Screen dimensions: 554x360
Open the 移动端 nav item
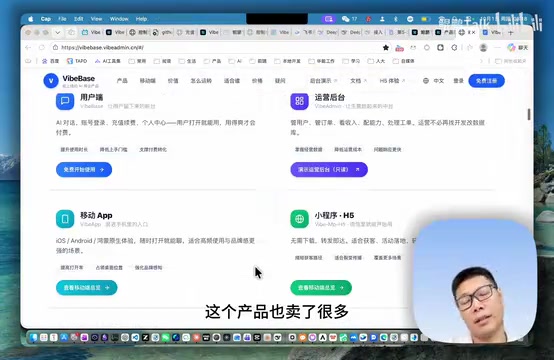[148, 81]
